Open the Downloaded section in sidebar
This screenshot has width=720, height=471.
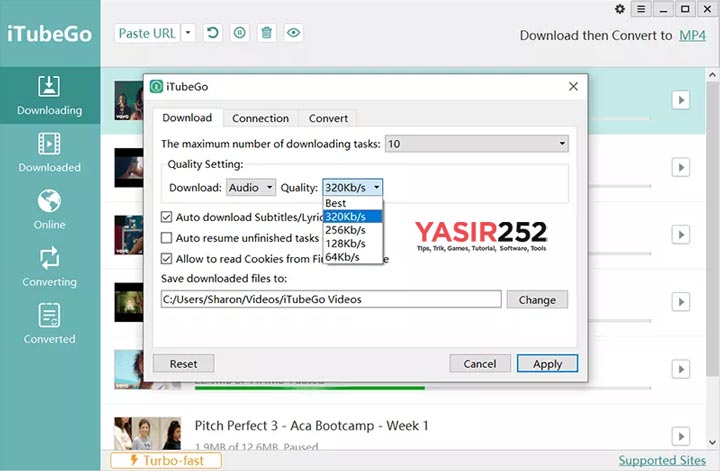(x=50, y=153)
